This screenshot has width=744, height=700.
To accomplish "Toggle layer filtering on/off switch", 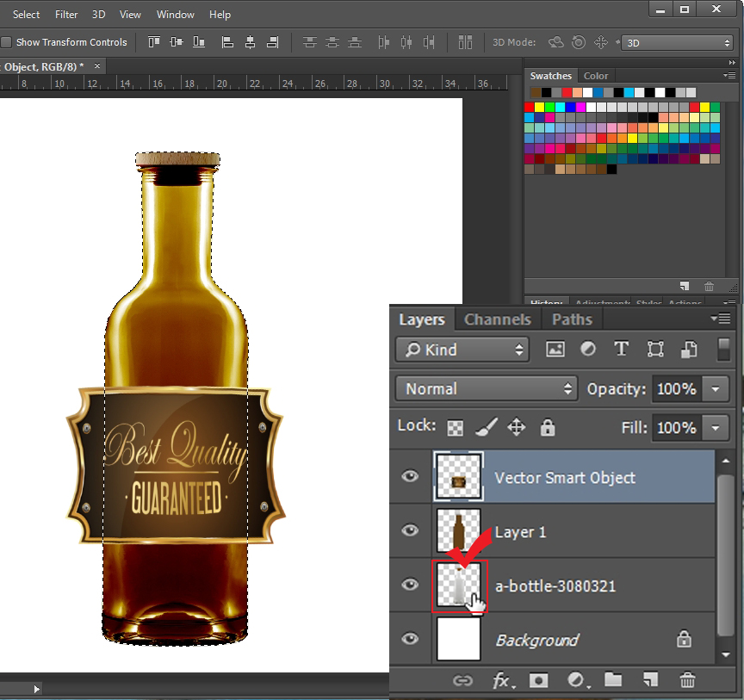I will click(x=723, y=350).
